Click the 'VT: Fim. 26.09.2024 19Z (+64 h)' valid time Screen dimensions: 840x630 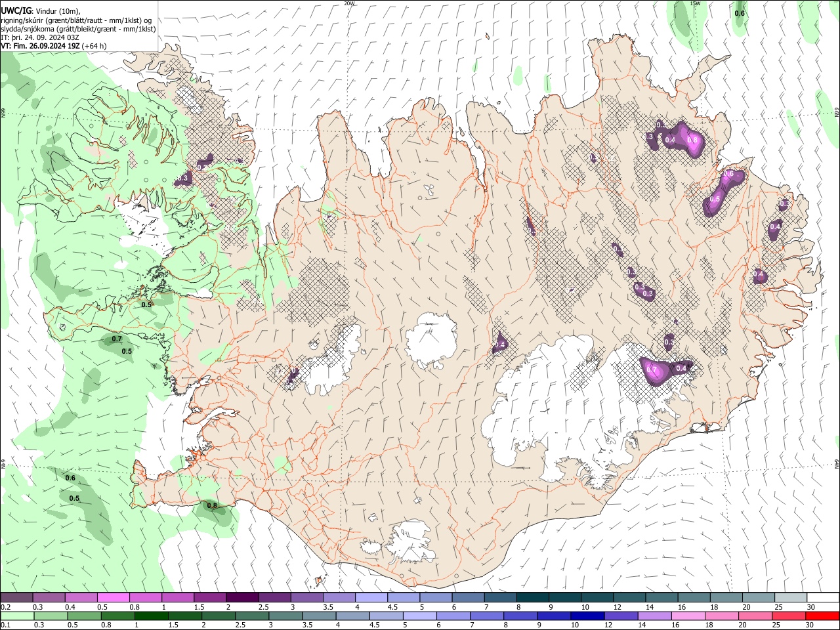point(54,46)
